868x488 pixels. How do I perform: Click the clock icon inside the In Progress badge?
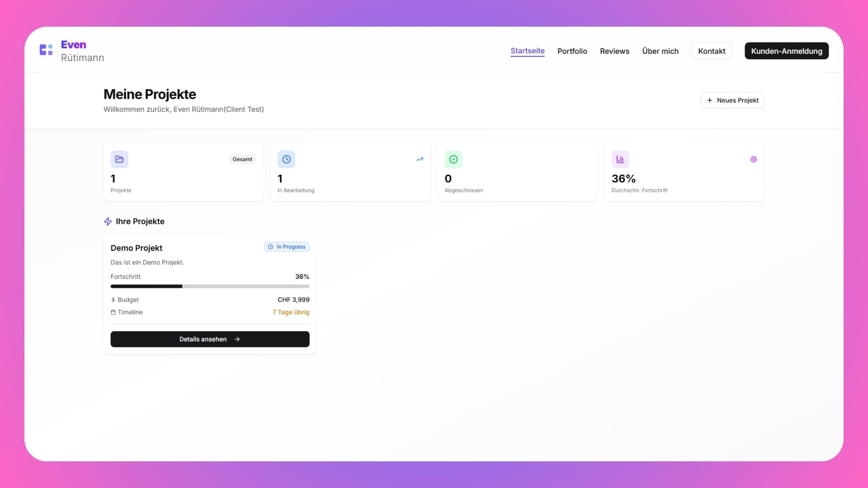click(271, 247)
